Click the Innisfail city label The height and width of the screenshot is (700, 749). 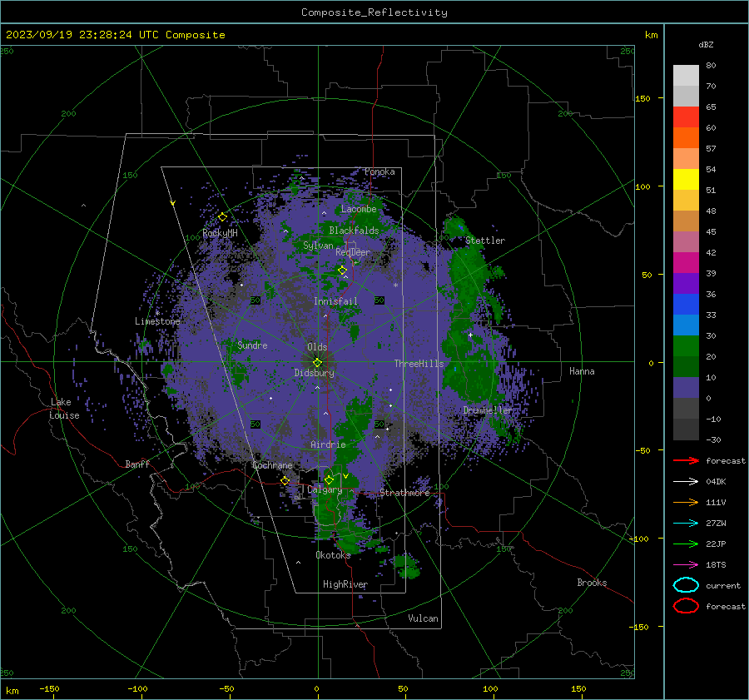pyautogui.click(x=335, y=301)
